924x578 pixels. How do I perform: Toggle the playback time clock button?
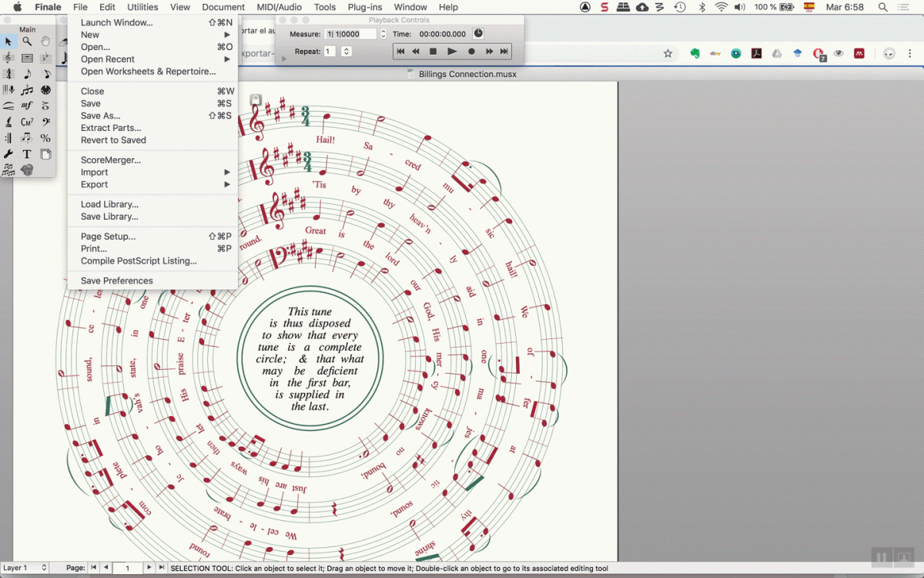click(478, 34)
